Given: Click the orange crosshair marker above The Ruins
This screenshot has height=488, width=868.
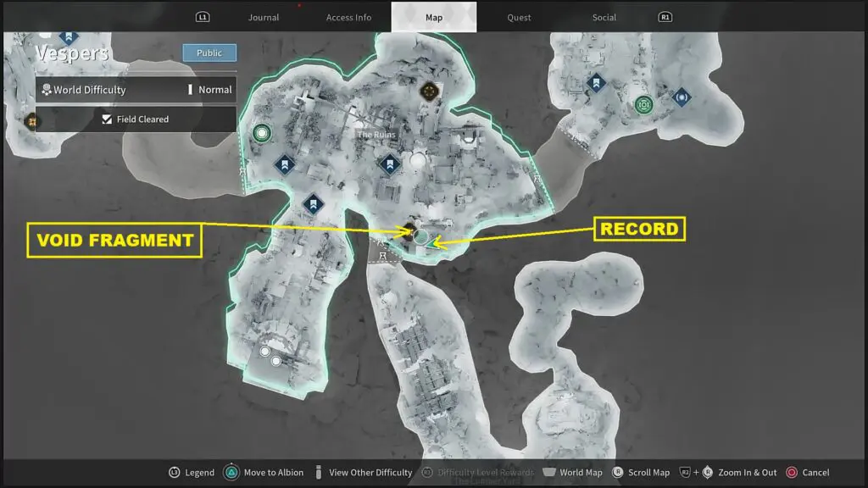Looking at the screenshot, I should click(430, 90).
